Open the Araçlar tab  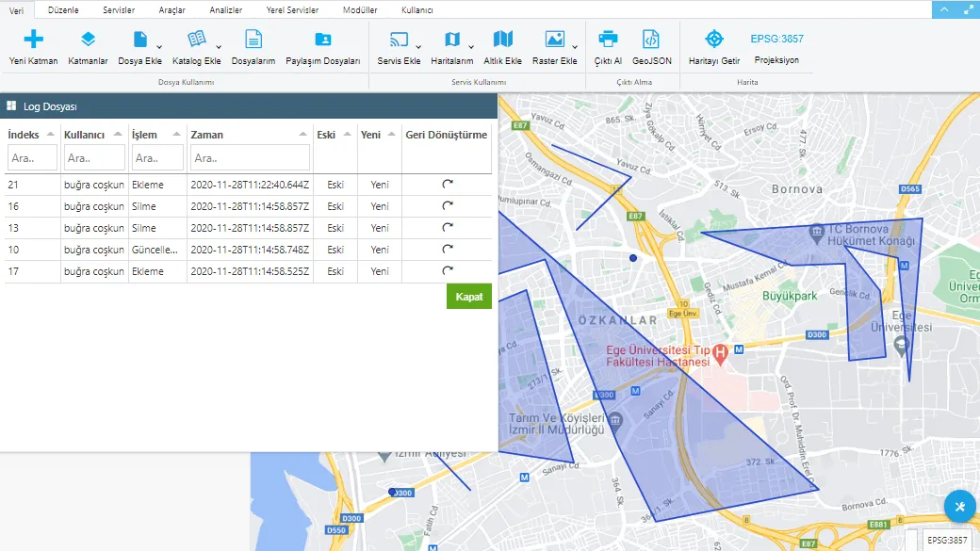[171, 10]
